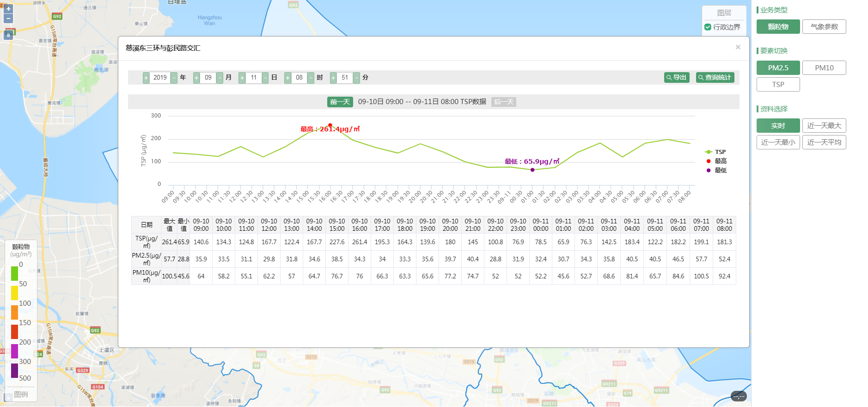
Task: Increase the day value with plus
Action: (x=242, y=78)
